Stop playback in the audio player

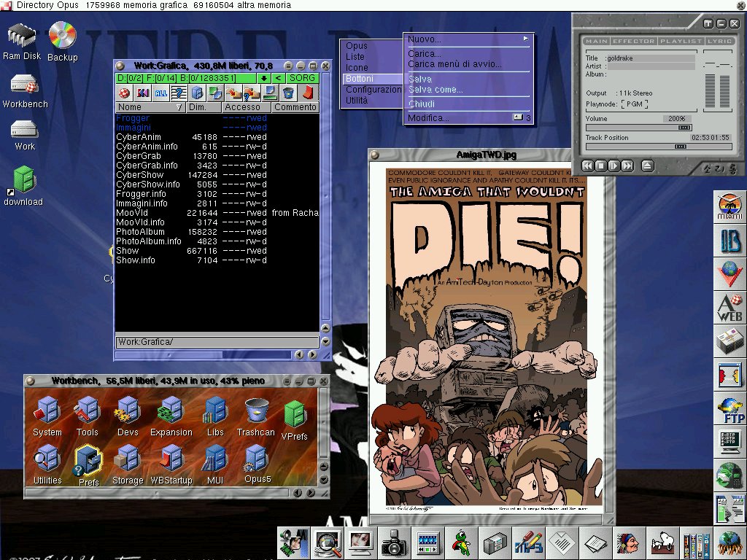(601, 166)
